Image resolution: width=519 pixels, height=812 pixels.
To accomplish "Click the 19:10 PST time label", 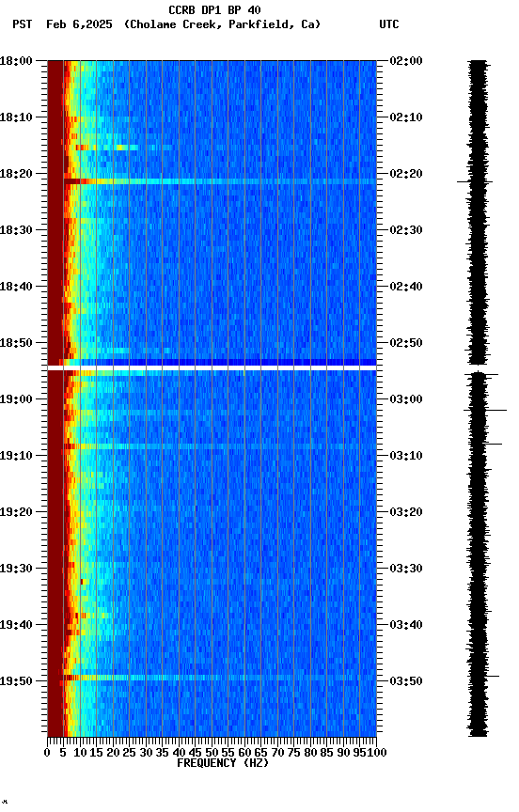I will pos(16,456).
